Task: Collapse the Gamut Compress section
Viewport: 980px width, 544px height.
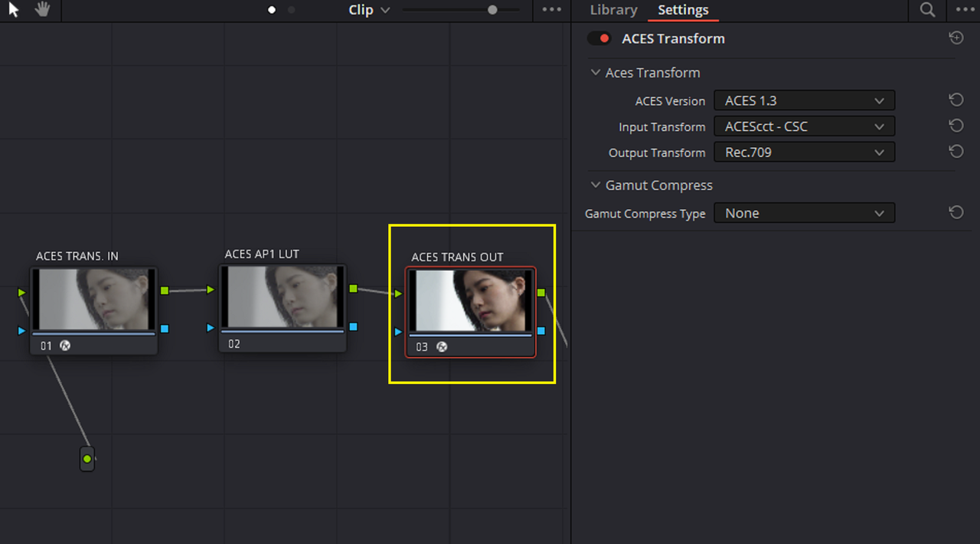Action: 596,185
